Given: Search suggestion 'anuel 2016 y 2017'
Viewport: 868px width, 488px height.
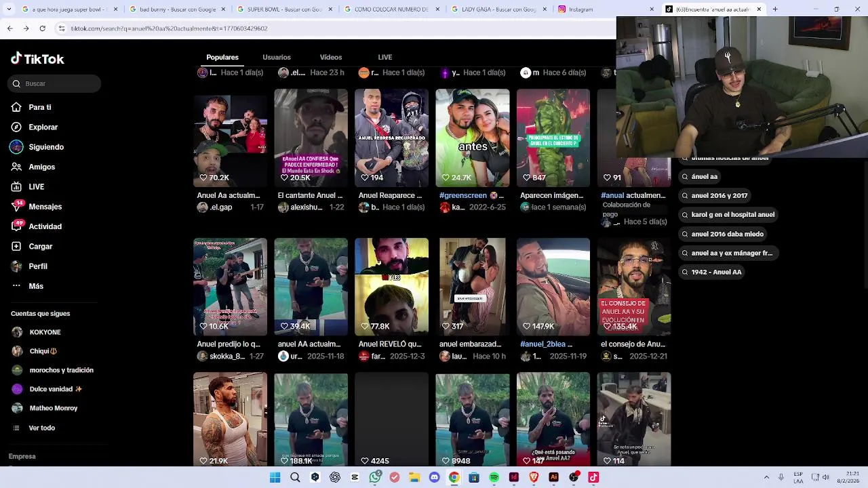Looking at the screenshot, I should point(714,195).
